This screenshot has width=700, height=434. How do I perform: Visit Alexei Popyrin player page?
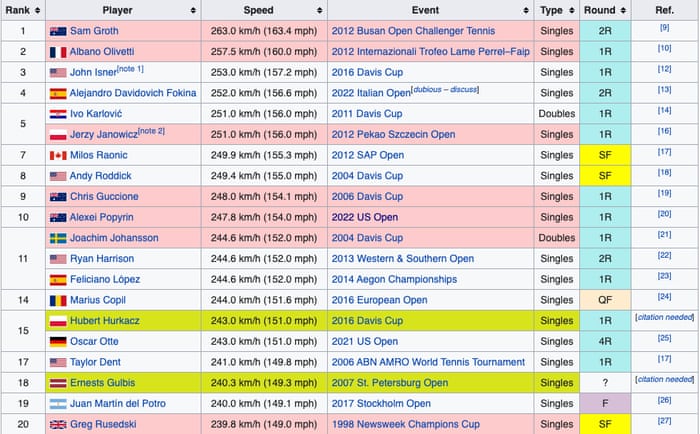point(102,217)
